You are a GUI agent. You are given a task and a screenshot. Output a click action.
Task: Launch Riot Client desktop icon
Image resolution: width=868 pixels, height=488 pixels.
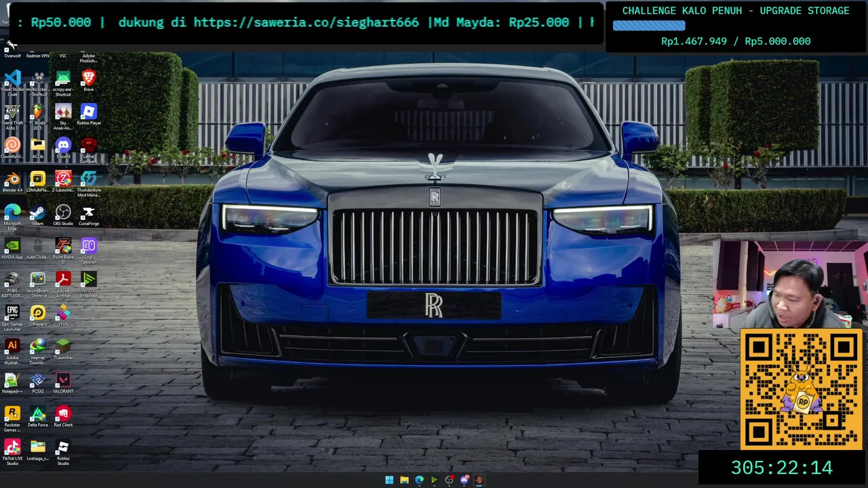click(x=63, y=416)
